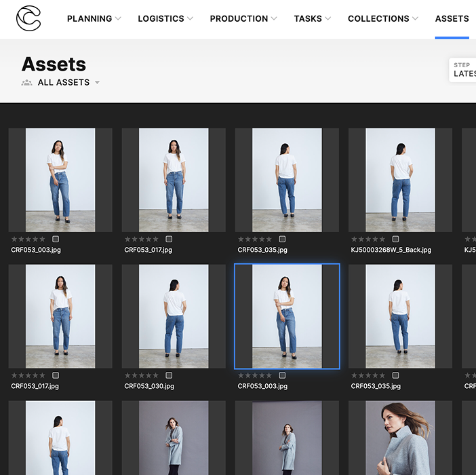The image size is (476, 475).
Task: Open the Step Latest selector
Action: tap(462, 70)
